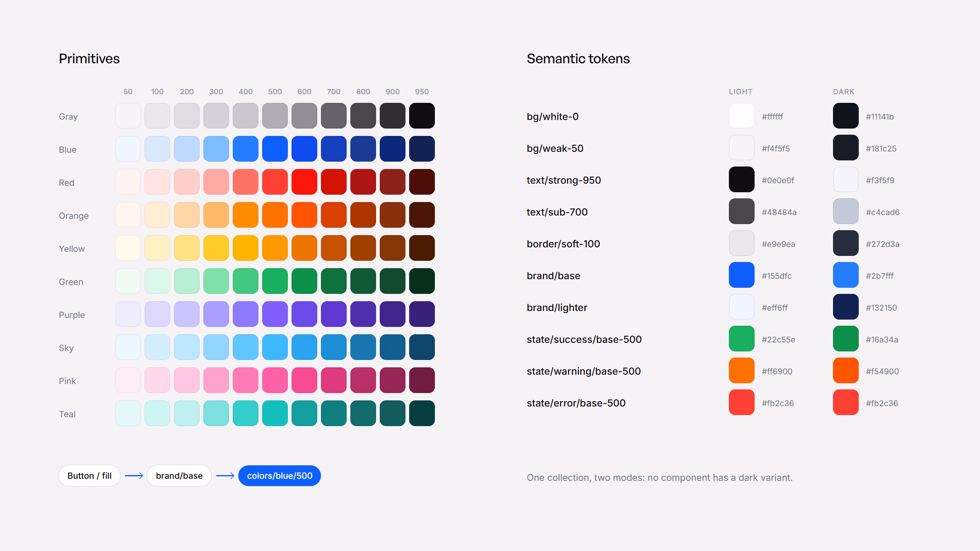Click the Purple row label
This screenshot has width=980, height=551.
(x=72, y=315)
